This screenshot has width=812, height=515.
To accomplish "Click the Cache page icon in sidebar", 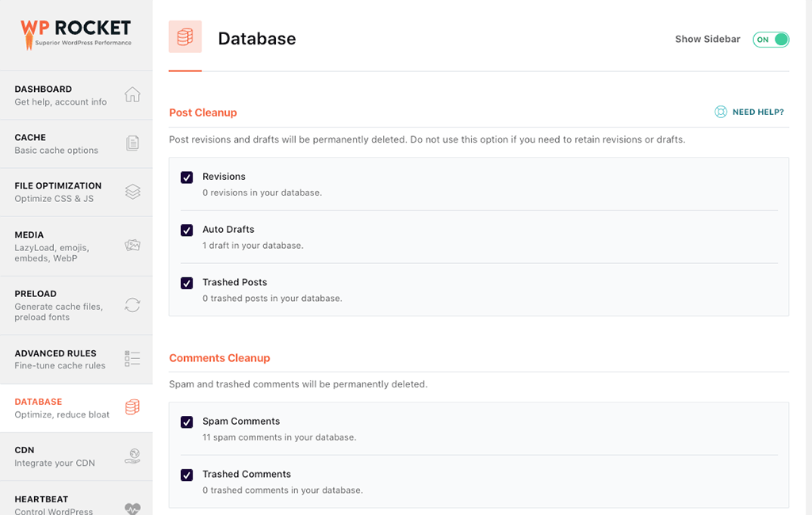I will pos(132,143).
